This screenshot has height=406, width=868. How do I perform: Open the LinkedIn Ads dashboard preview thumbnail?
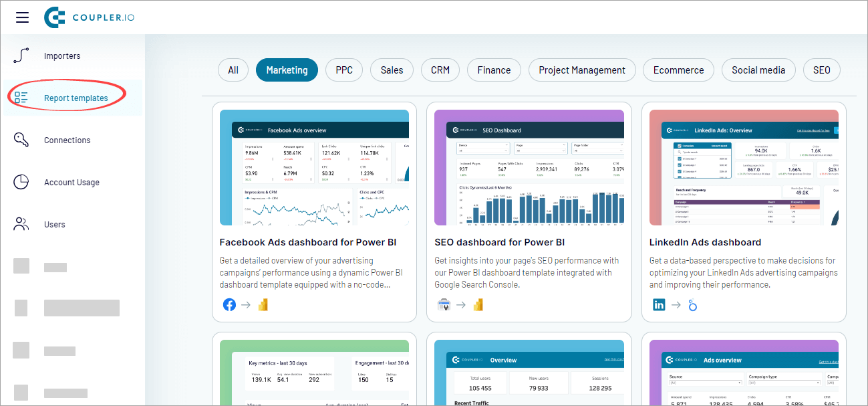pyautogui.click(x=744, y=168)
